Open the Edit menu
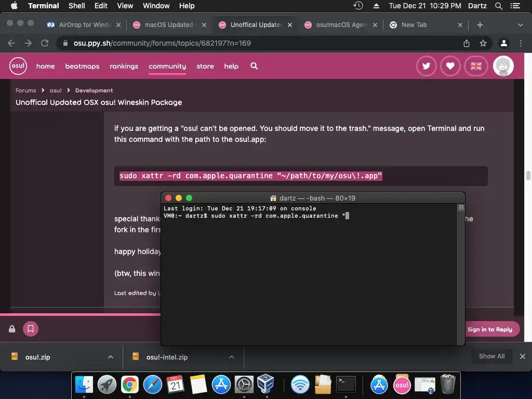532x399 pixels. coord(101,6)
